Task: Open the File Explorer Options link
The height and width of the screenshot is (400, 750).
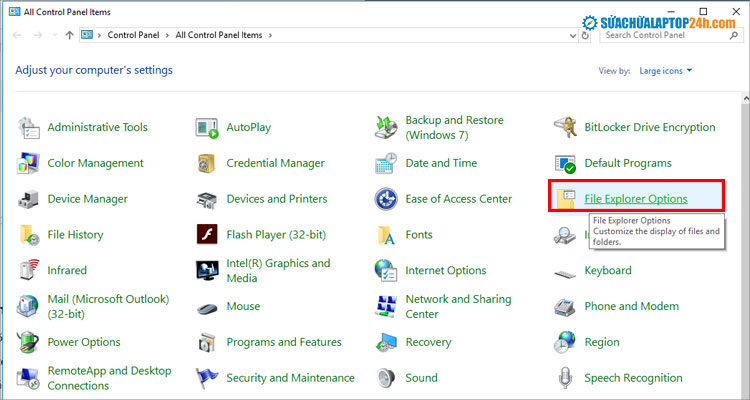Action: [x=636, y=199]
